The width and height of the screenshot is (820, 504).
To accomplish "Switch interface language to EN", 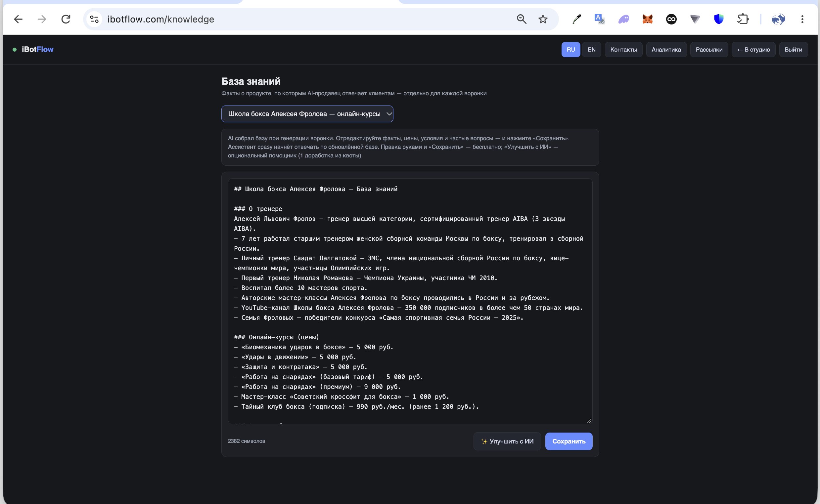I will 592,50.
